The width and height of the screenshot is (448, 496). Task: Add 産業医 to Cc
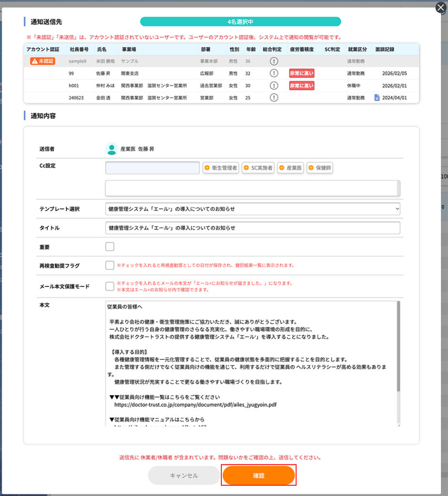tap(290, 168)
